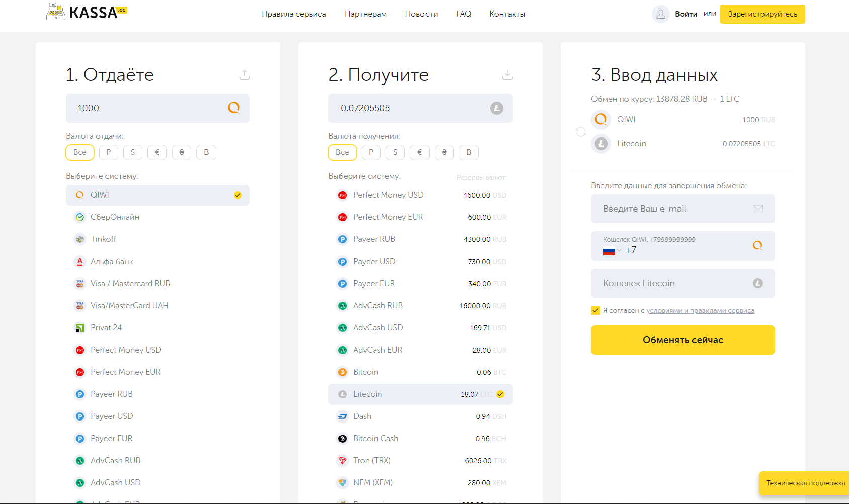849x504 pixels.
Task: Select AdvCash EUR in receive list
Action: tap(420, 350)
